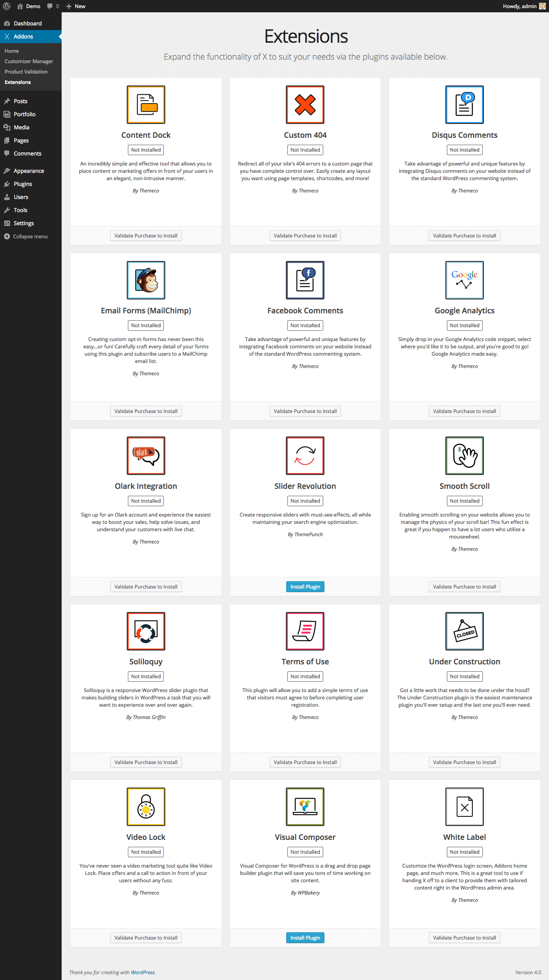
Task: Click the Under Construction closed sign icon
Action: coord(464,631)
